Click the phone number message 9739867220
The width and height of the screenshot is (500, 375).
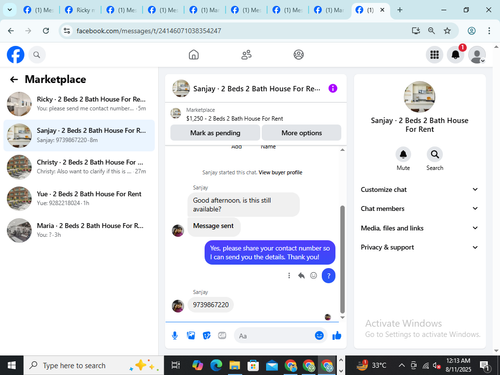(x=211, y=305)
